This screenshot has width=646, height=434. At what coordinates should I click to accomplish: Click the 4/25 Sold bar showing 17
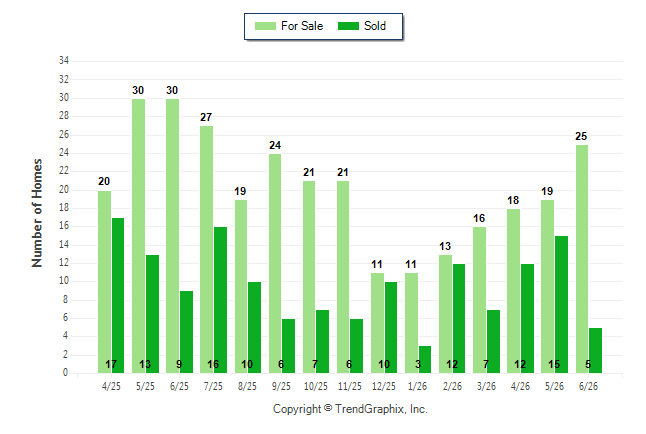tap(118, 296)
